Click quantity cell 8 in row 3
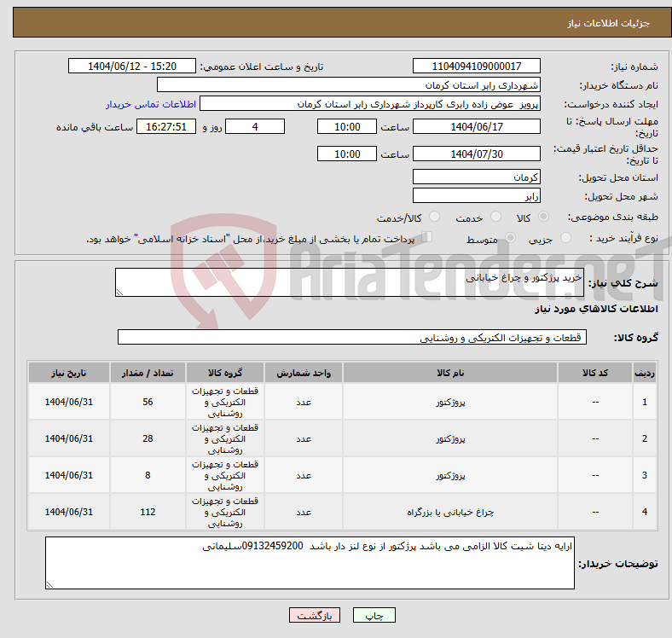The image size is (672, 638). point(148,475)
